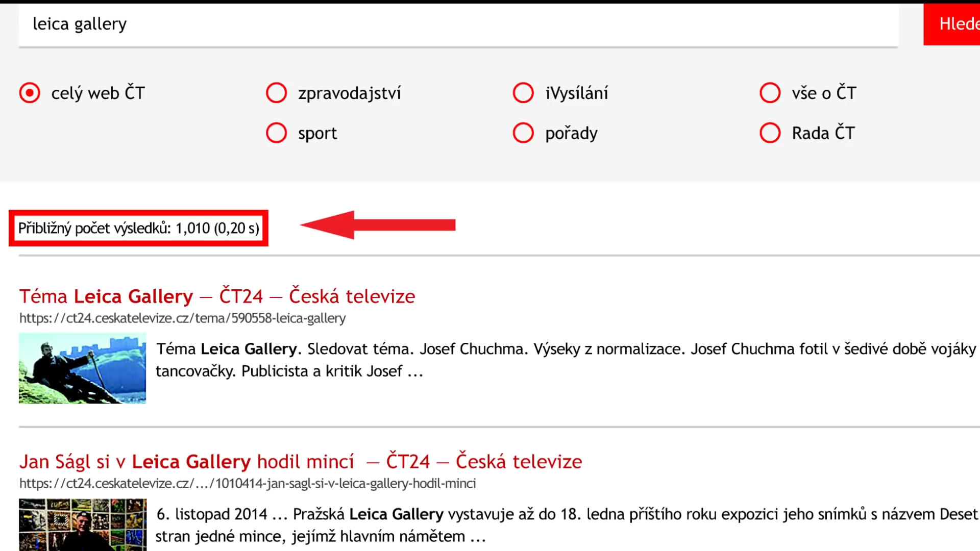
Task: Click the Josef Chuchma snippet under first result
Action: pyautogui.click(x=566, y=360)
